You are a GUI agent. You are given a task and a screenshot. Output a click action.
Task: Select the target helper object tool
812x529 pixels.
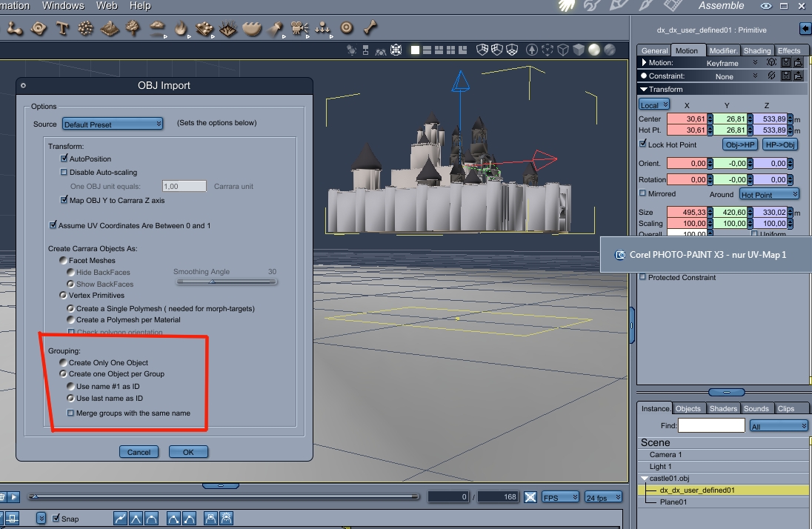point(347,27)
